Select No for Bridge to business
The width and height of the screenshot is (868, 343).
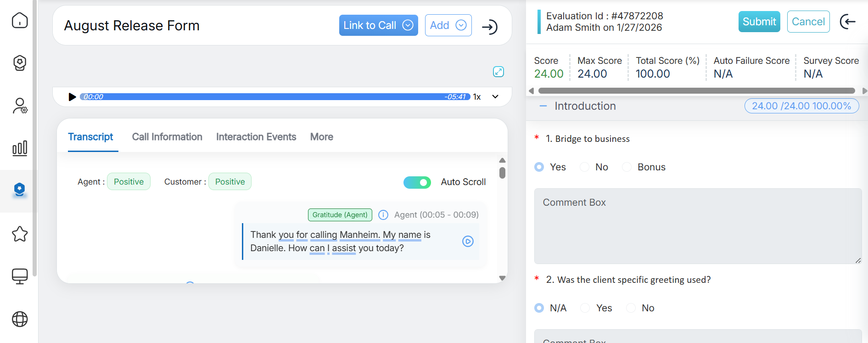pos(585,167)
